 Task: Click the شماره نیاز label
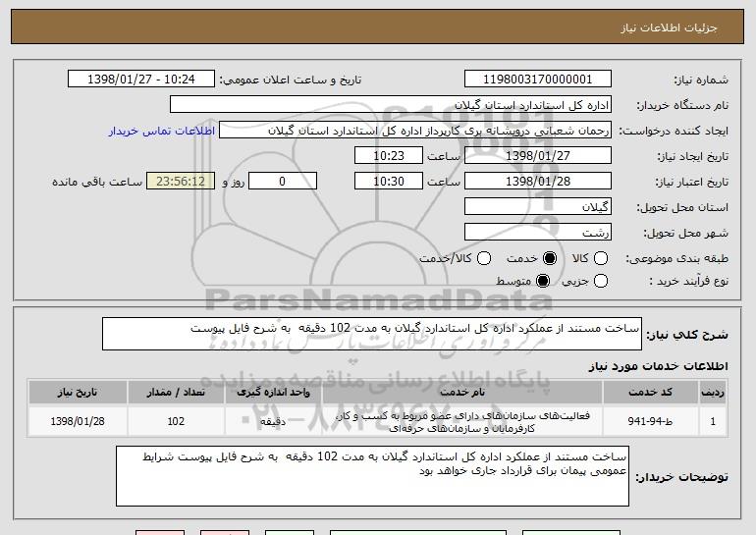[701, 80]
